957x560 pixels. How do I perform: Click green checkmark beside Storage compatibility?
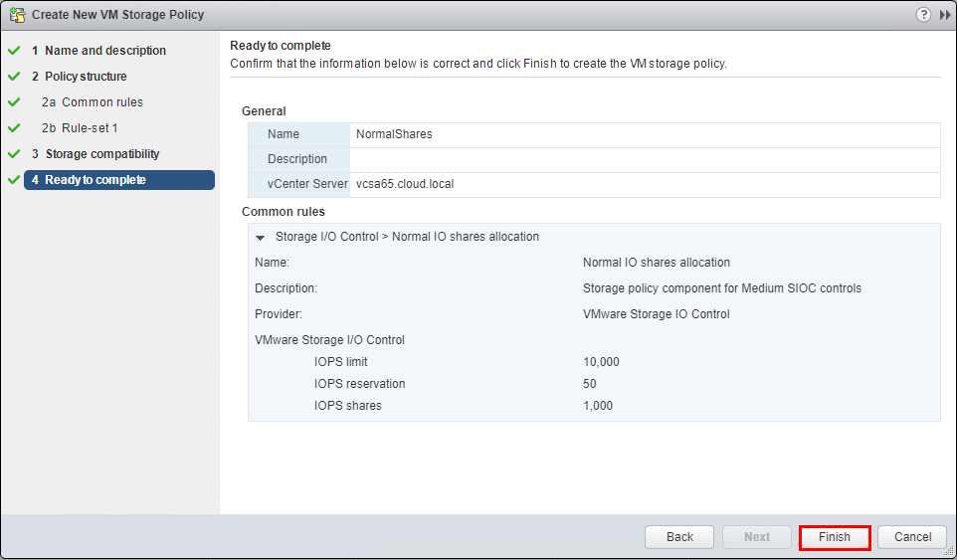click(14, 154)
